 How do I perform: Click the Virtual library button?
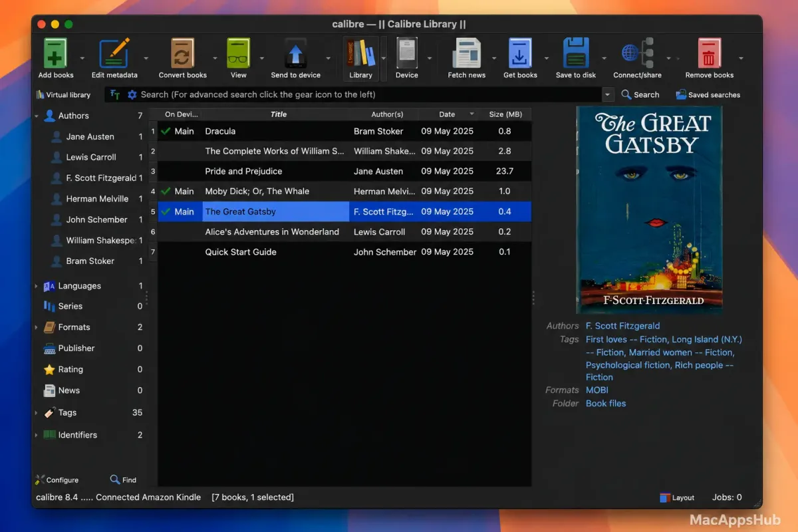(x=63, y=94)
